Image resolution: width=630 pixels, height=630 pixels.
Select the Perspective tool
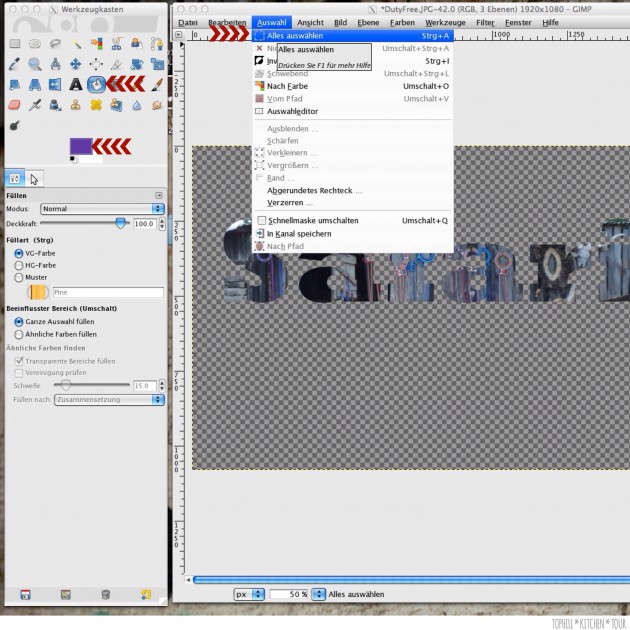tap(35, 84)
